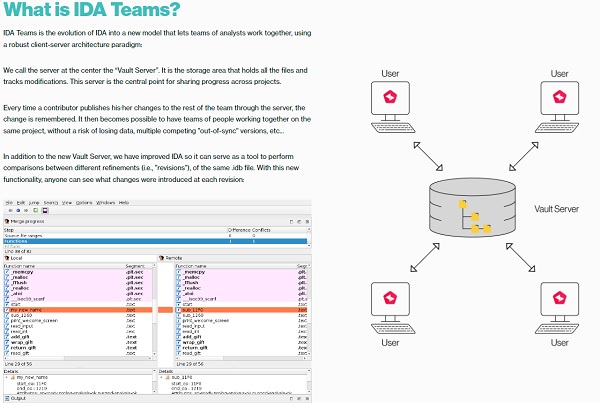The width and height of the screenshot is (600, 403).
Task: Collapse sub_11F0 tree node in Remote Details
Action: (x=161, y=377)
